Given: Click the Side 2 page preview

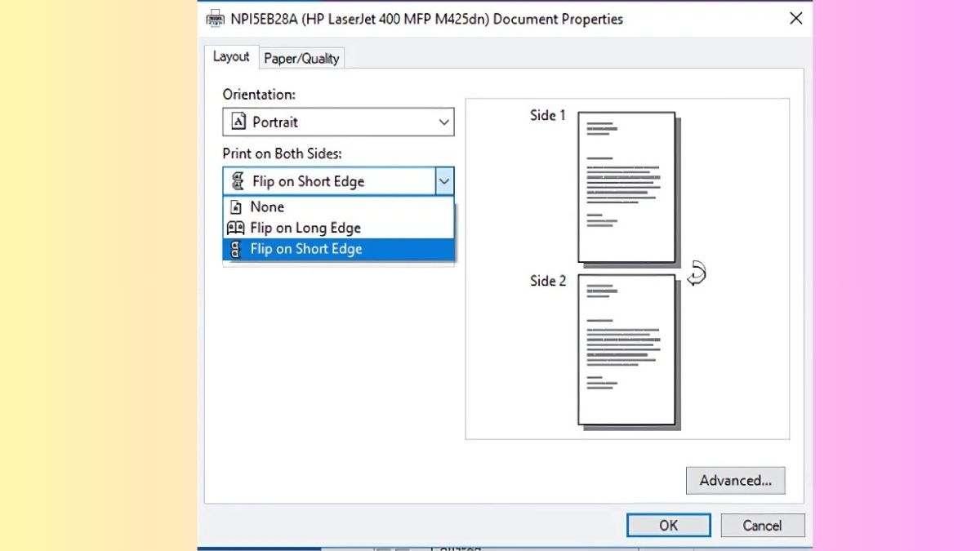Looking at the screenshot, I should tap(626, 349).
